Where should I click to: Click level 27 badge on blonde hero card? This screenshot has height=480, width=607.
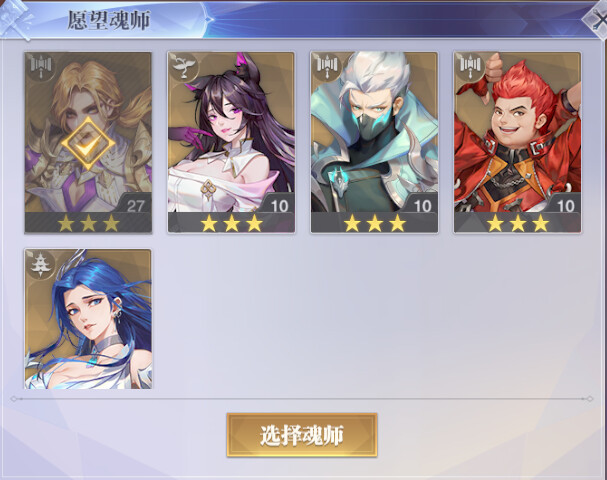point(135,204)
